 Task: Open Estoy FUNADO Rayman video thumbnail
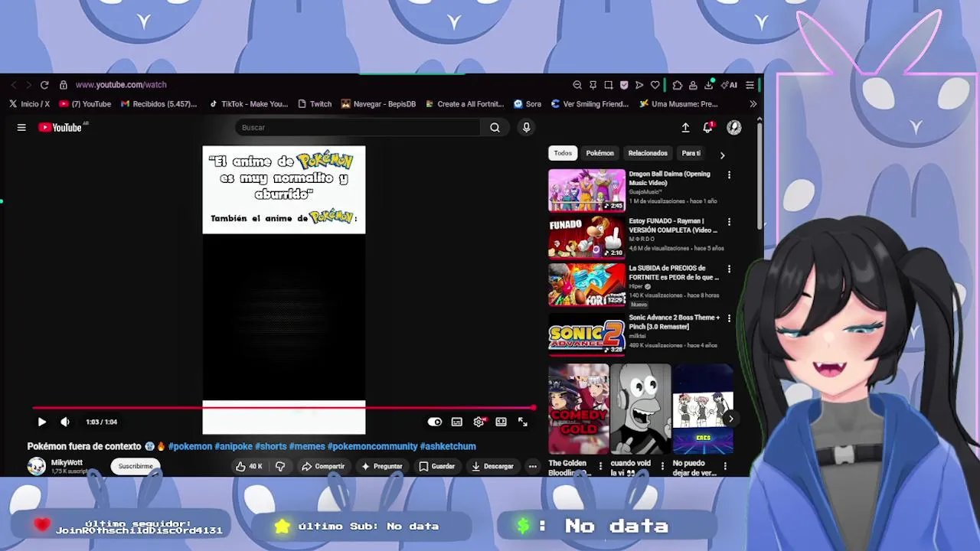[x=586, y=237]
